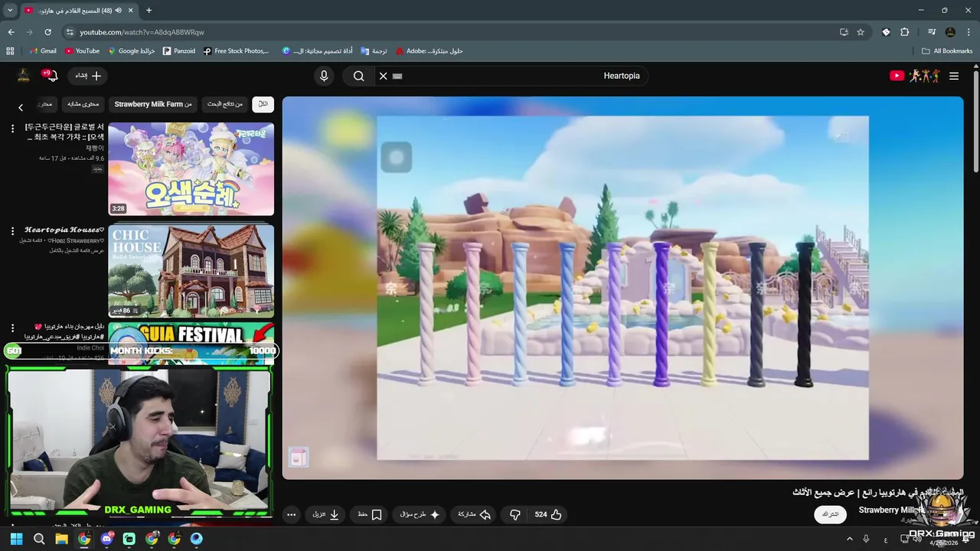The width and height of the screenshot is (980, 551).
Task: Open options menu for Guia Festival video
Action: pos(12,328)
